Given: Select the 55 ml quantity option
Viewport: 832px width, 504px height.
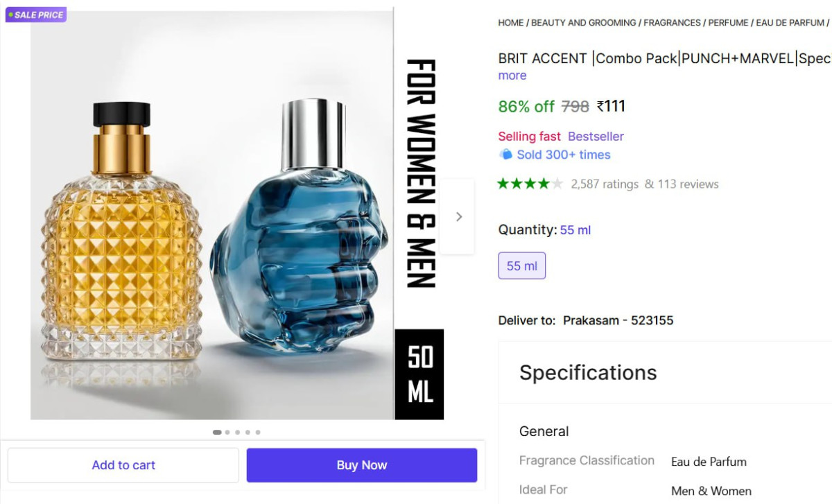Looking at the screenshot, I should [522, 266].
